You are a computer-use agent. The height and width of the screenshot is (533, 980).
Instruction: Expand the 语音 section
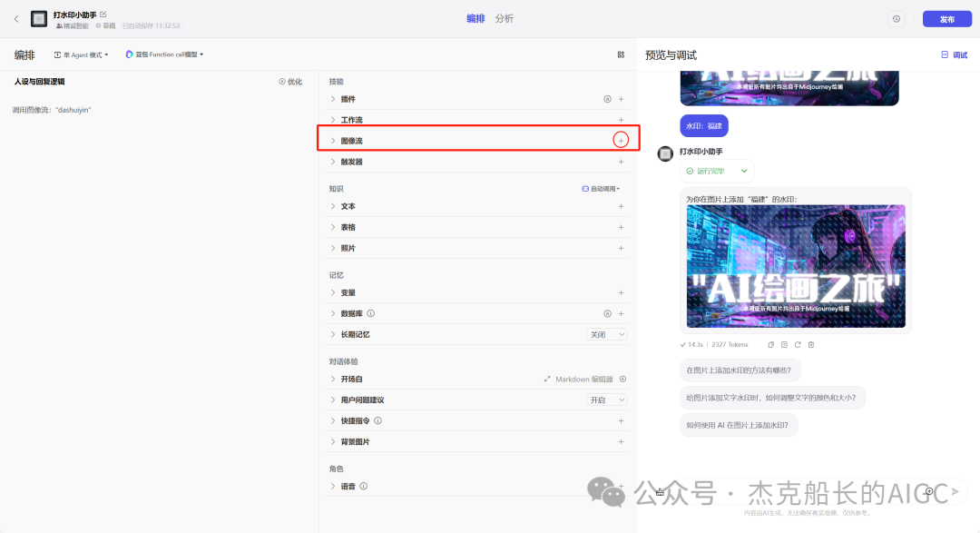point(332,486)
